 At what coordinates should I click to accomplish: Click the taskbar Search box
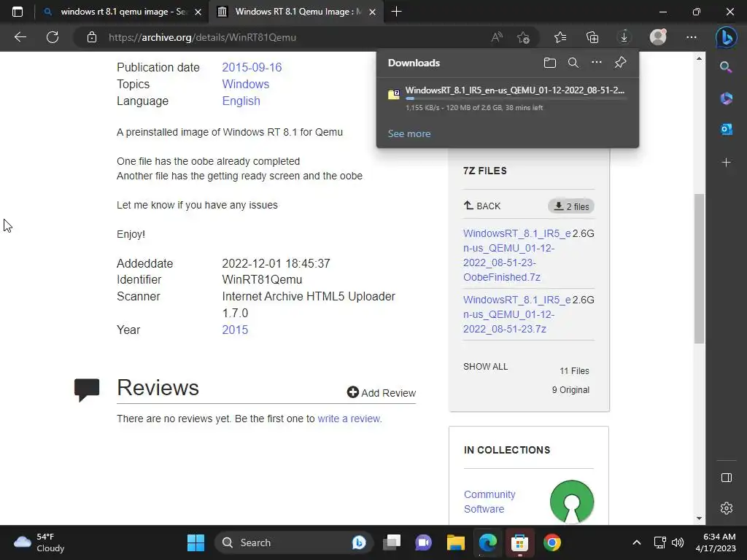click(292, 542)
